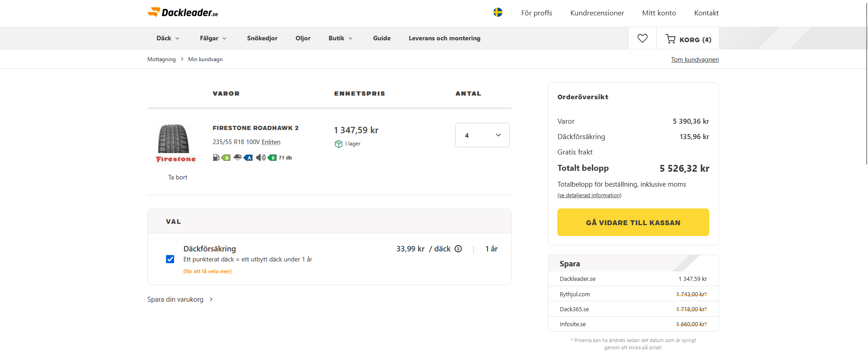Click the 1 år insurance duration text

click(x=492, y=249)
